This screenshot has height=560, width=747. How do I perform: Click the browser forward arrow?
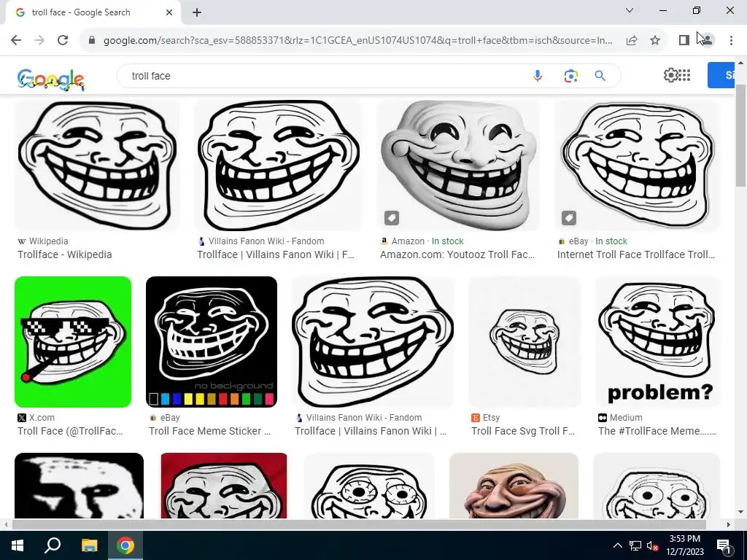[39, 40]
